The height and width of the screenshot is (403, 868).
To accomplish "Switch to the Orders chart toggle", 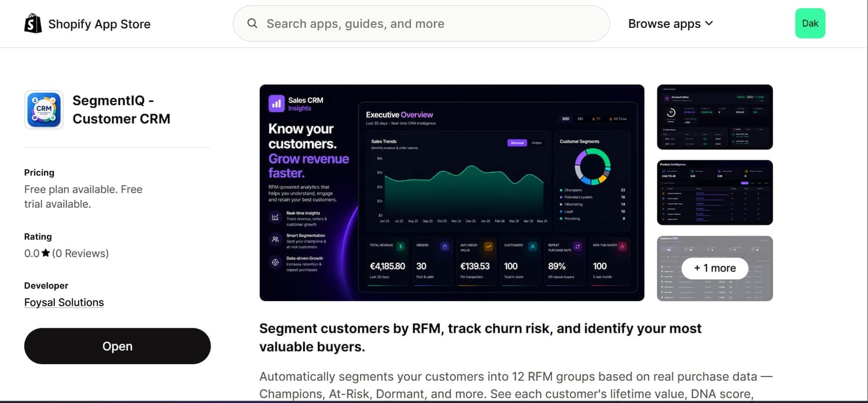I will (536, 143).
